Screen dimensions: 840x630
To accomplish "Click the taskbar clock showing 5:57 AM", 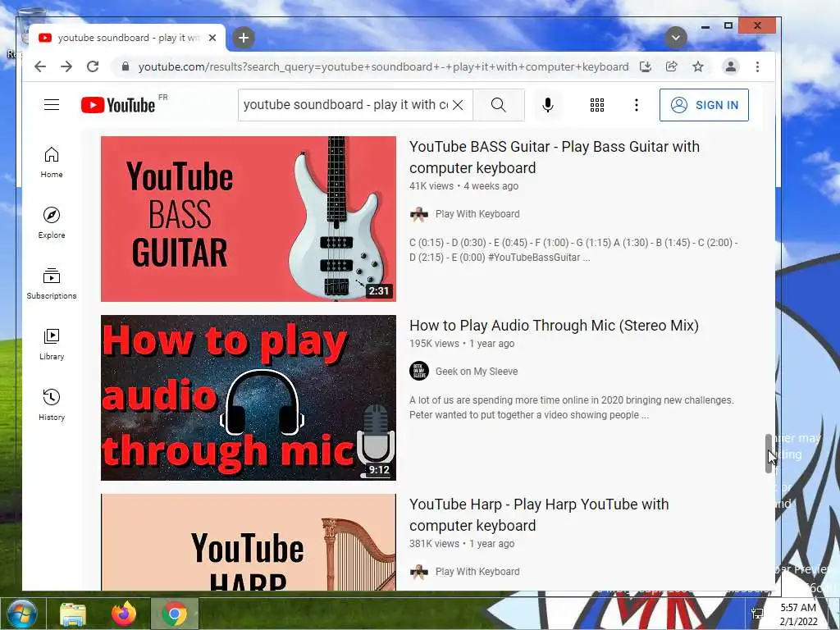I will pos(798,614).
